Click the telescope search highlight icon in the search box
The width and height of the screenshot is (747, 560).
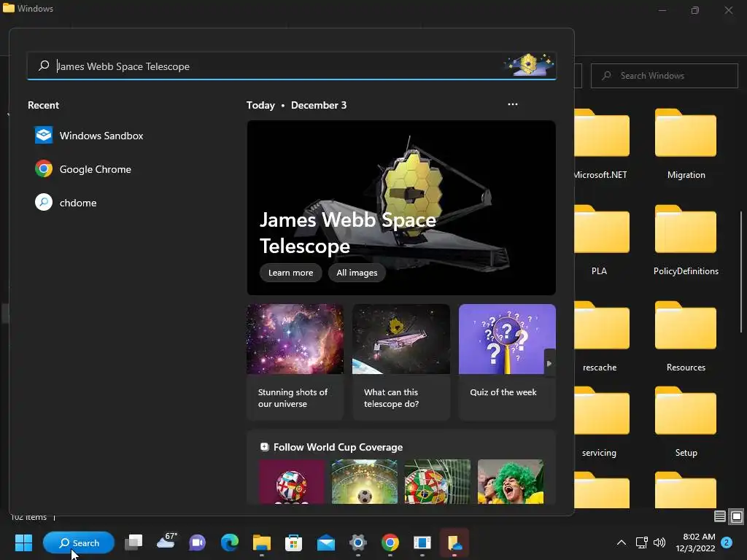530,65
